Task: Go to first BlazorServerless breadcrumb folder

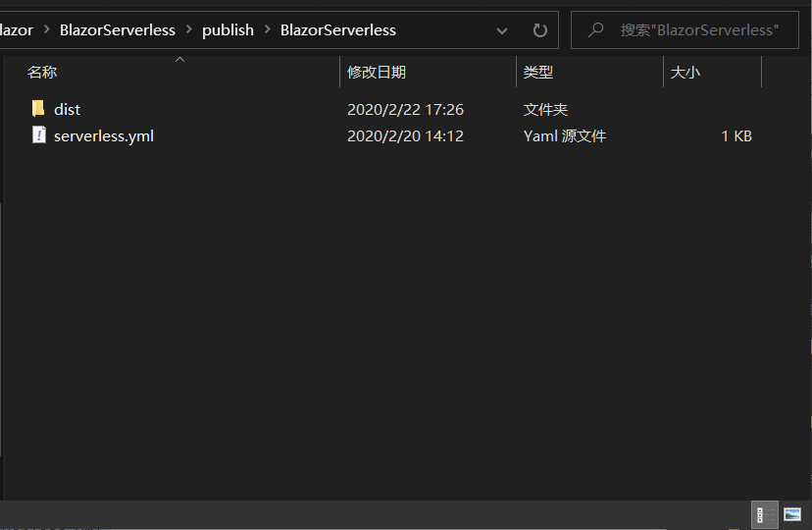Action: 118,30
